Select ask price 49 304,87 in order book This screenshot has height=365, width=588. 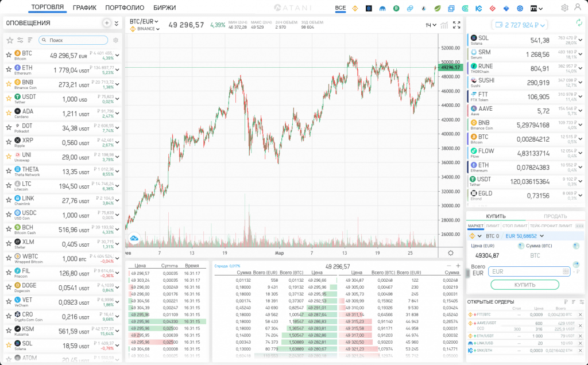pos(354,280)
